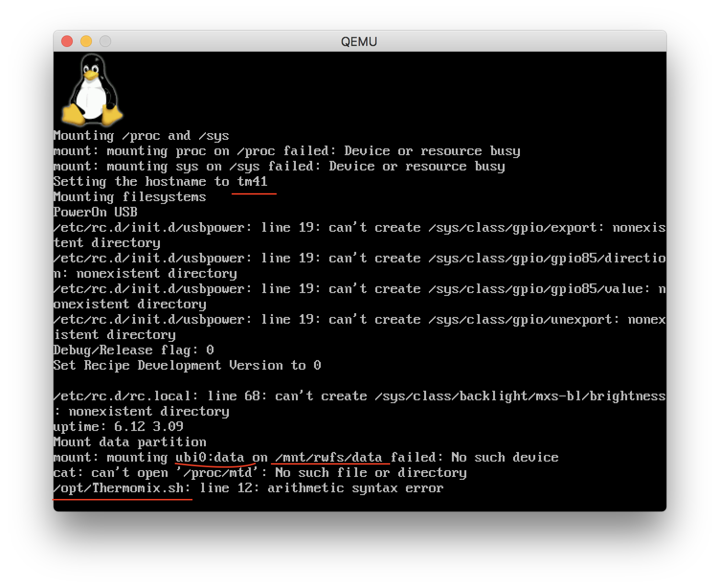The width and height of the screenshot is (720, 588).
Task: Click the 'uptime: 6.12 3.09' line
Action: [118, 427]
